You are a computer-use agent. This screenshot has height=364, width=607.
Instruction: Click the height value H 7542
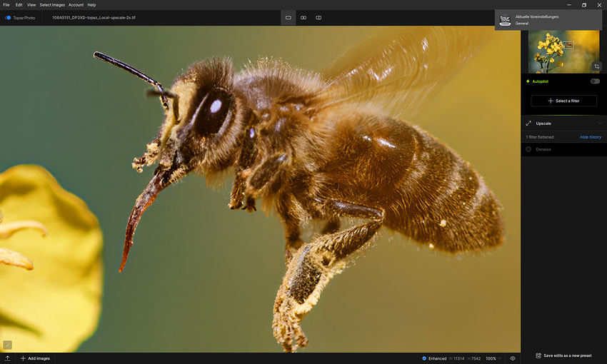pos(474,358)
